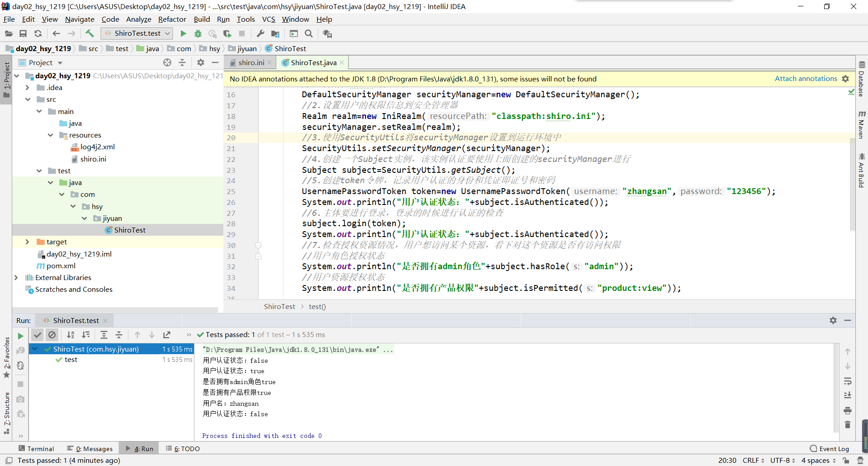This screenshot has height=466, width=868.
Task: Toggle Show Ignored tests button
Action: [x=52, y=335]
